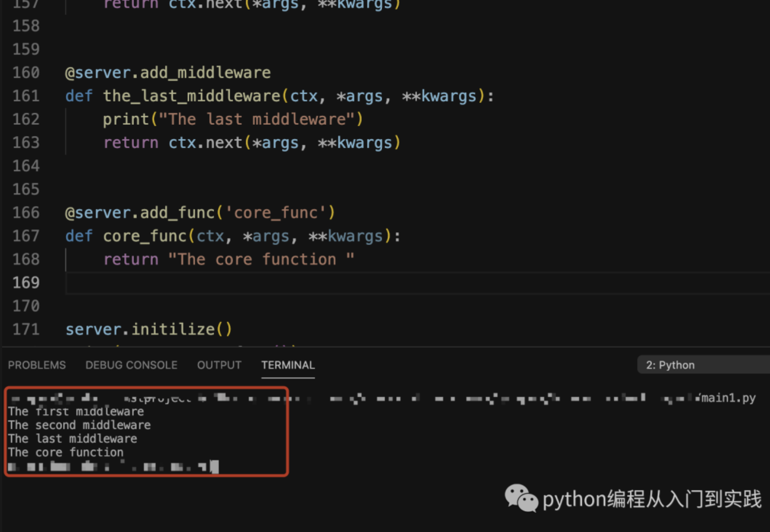Image resolution: width=770 pixels, height=532 pixels.
Task: Click terminal output 'The core function'
Action: (66, 452)
